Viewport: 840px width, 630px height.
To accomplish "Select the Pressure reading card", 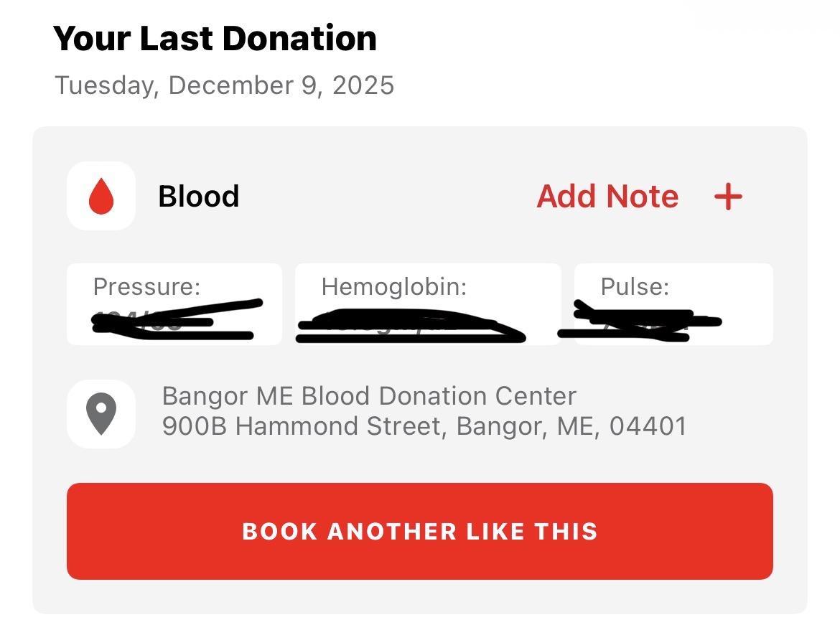I will 174,304.
